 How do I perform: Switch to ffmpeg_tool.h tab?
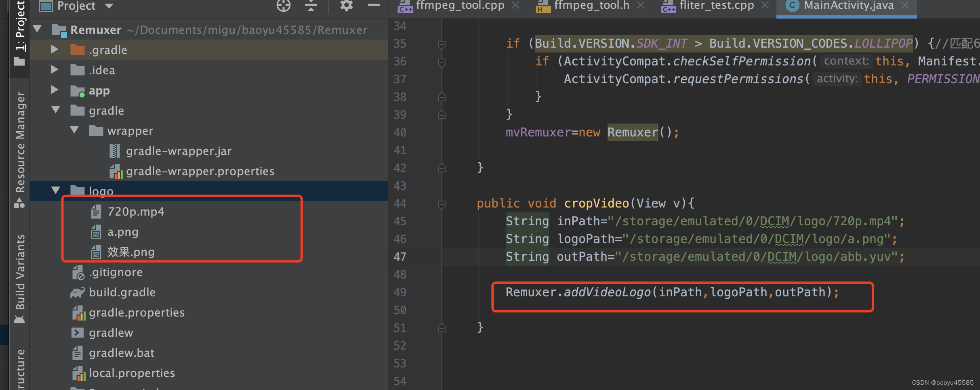pyautogui.click(x=591, y=6)
